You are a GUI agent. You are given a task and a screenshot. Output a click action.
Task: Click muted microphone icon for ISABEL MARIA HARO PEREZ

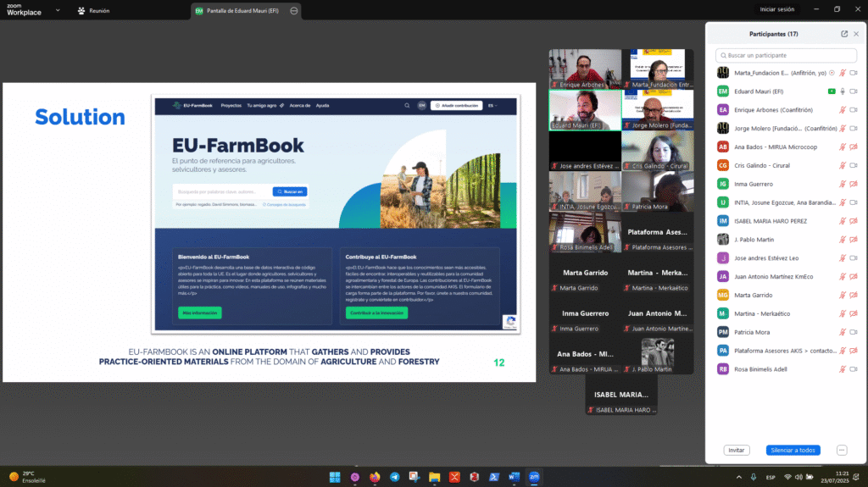[x=843, y=221]
